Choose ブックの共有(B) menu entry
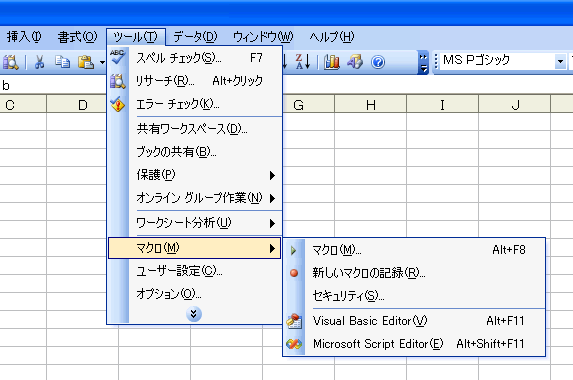Screen dimensions: 573x380 195,151
